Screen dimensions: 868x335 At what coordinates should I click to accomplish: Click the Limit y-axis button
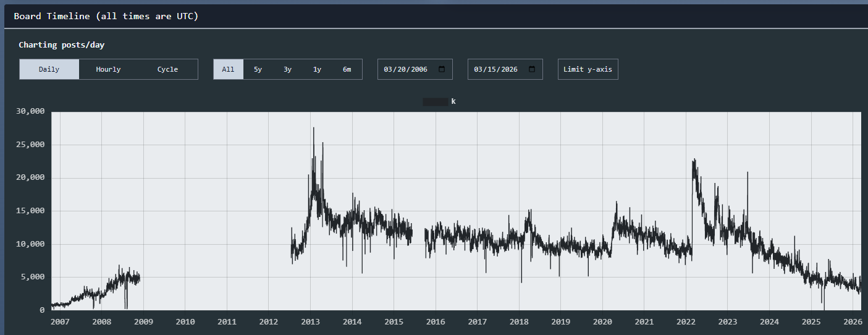pos(588,69)
